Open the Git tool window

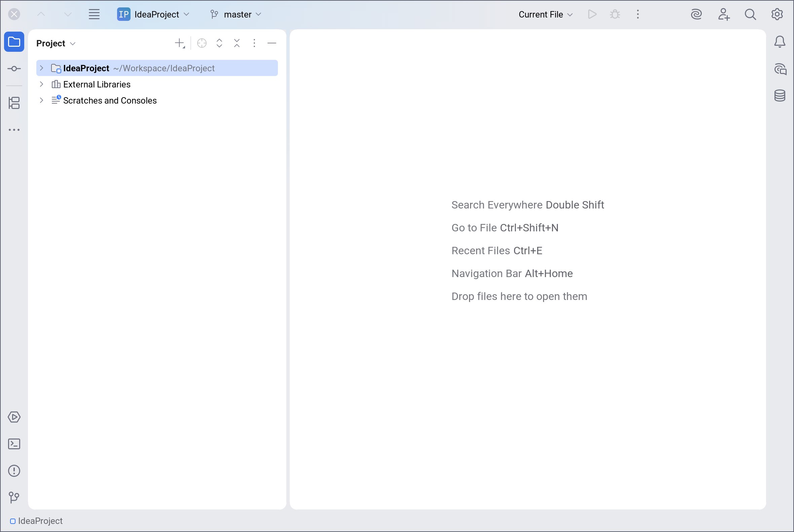14,497
